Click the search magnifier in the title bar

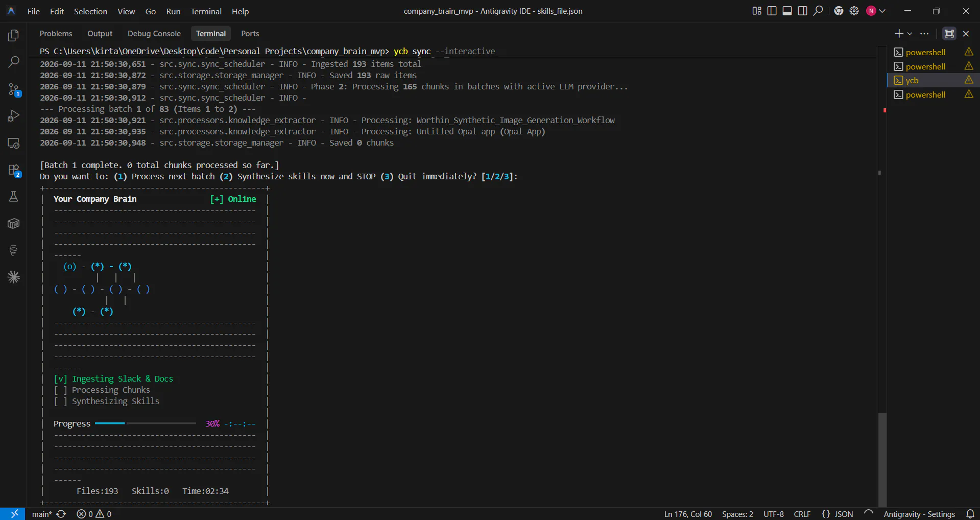(x=818, y=11)
